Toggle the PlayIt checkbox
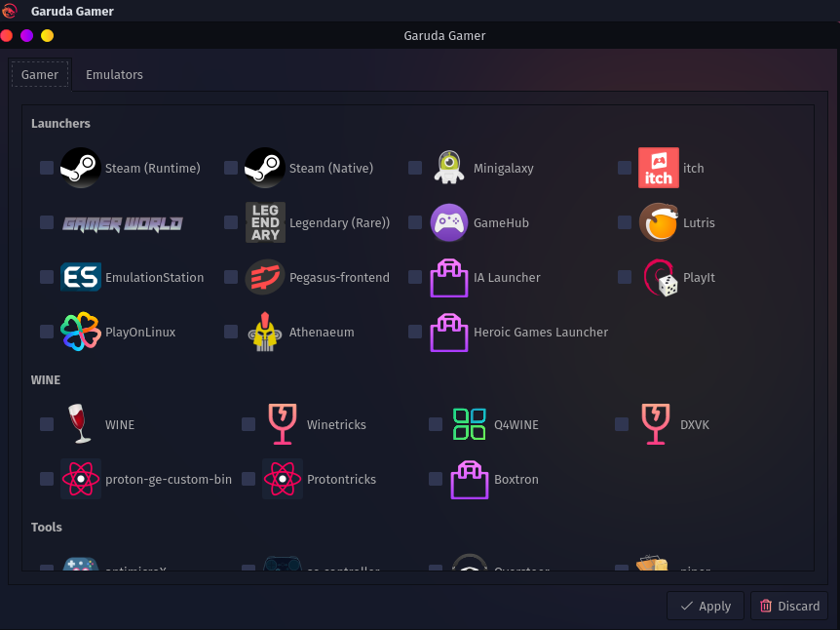 pyautogui.click(x=625, y=277)
